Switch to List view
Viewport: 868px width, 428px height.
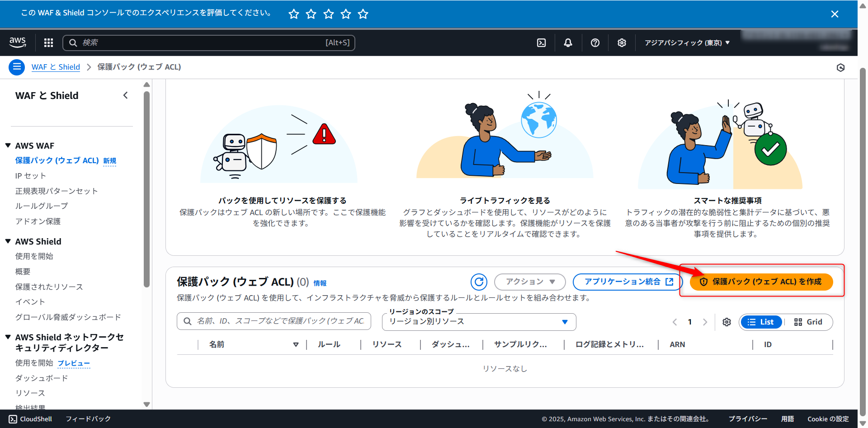(x=761, y=322)
